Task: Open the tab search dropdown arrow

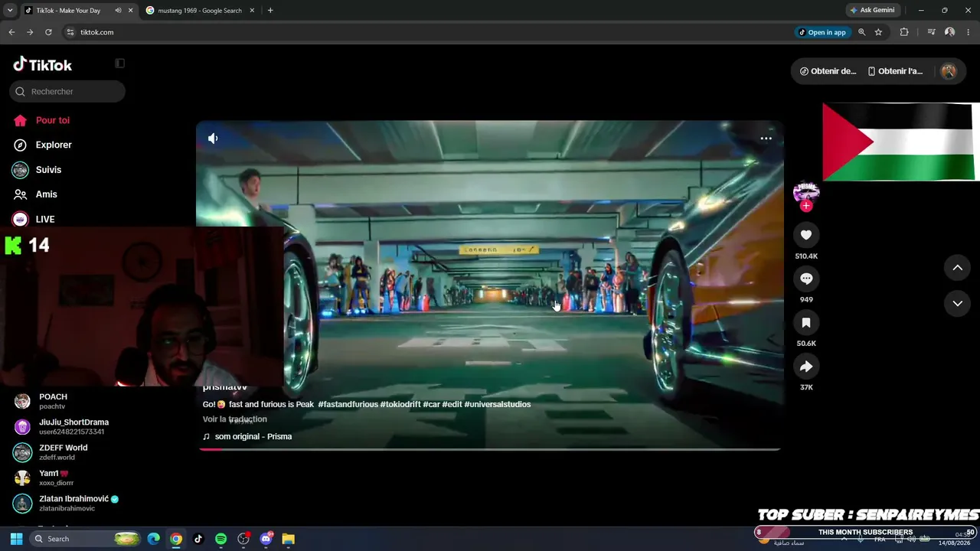Action: click(10, 11)
